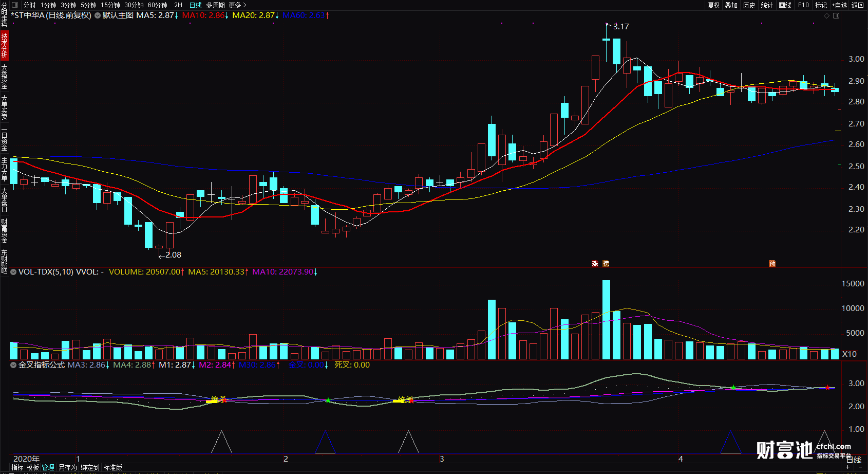868x474 pixels.
Task: Click the stock title *ST中华A(日线.前复权)
Action: (x=51, y=15)
